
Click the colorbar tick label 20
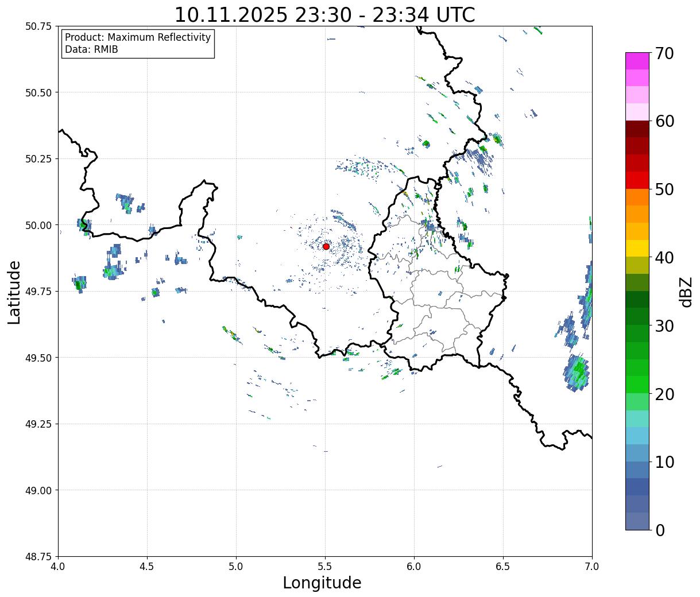pos(664,394)
